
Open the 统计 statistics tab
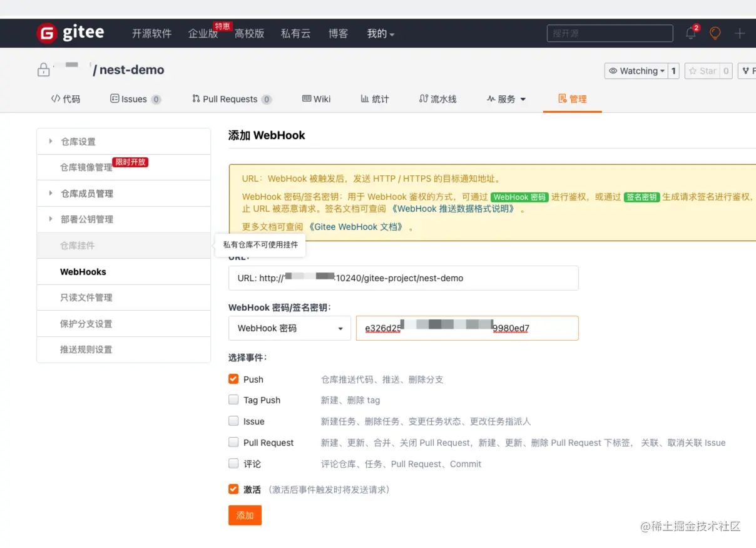tap(375, 99)
